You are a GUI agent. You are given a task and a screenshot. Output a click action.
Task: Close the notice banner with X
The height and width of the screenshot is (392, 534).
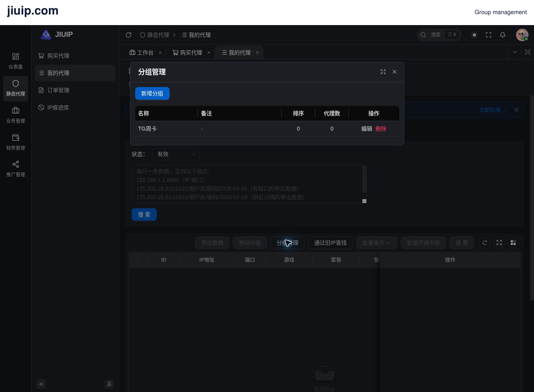pos(516,110)
